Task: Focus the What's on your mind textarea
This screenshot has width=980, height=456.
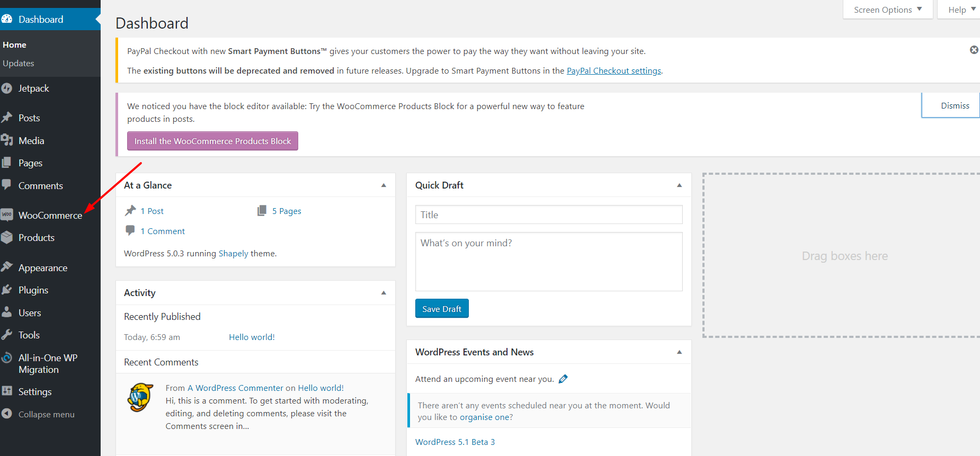Action: (549, 262)
